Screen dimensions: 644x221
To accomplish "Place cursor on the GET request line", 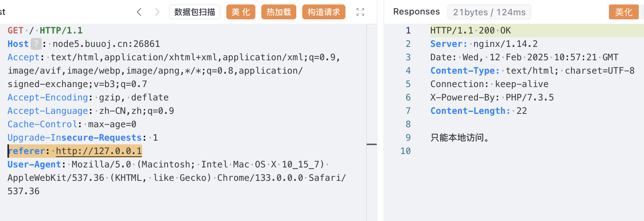I will click(45, 31).
